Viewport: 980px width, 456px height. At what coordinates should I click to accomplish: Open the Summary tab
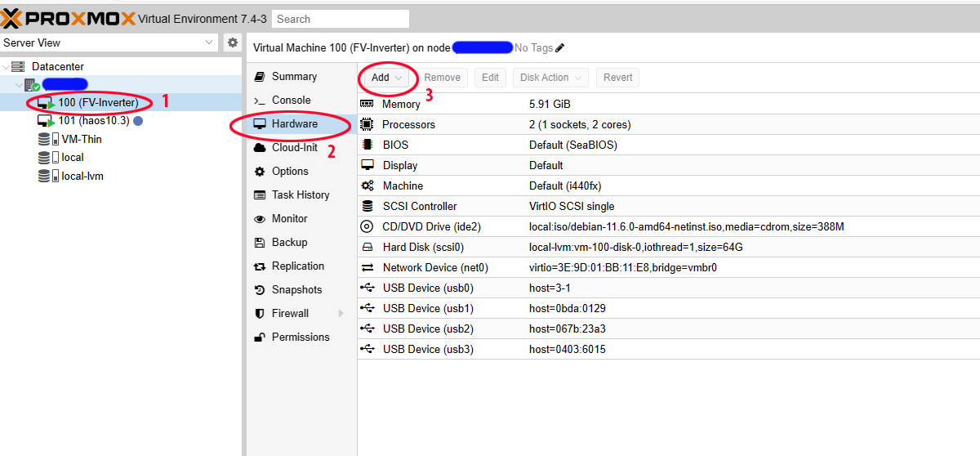point(301,77)
